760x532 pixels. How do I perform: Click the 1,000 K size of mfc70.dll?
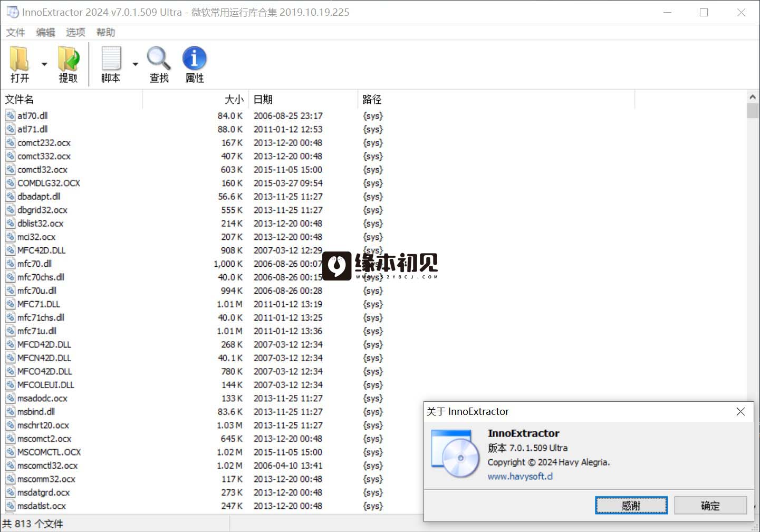pyautogui.click(x=228, y=264)
